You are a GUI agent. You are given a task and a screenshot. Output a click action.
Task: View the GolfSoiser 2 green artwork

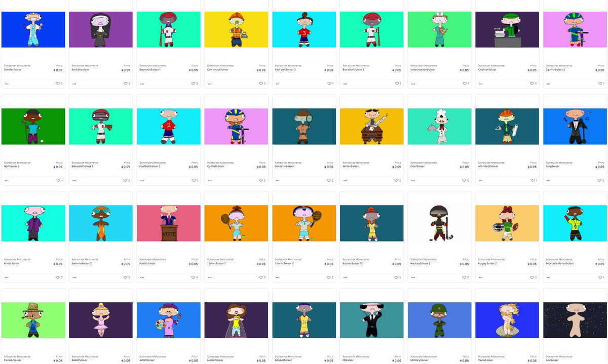pyautogui.click(x=33, y=127)
